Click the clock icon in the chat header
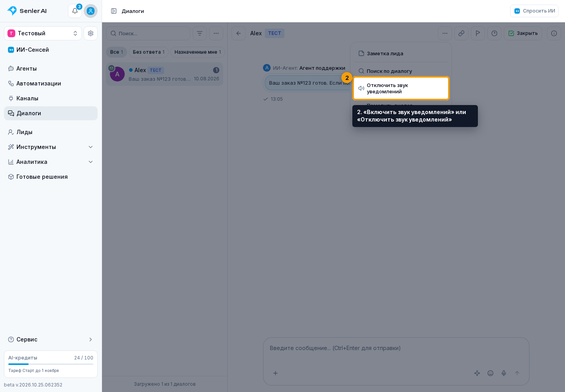565x392 pixels. coord(494,33)
